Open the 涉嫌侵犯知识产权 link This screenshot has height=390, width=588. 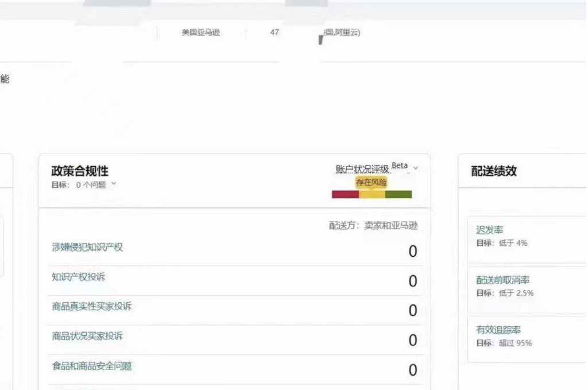(x=87, y=247)
